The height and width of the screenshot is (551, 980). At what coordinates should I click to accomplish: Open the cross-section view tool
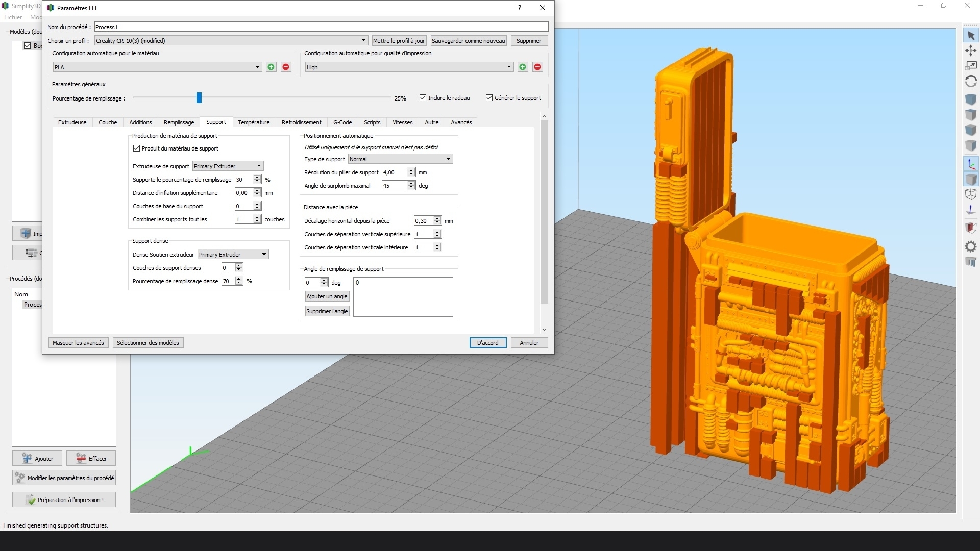pyautogui.click(x=971, y=228)
